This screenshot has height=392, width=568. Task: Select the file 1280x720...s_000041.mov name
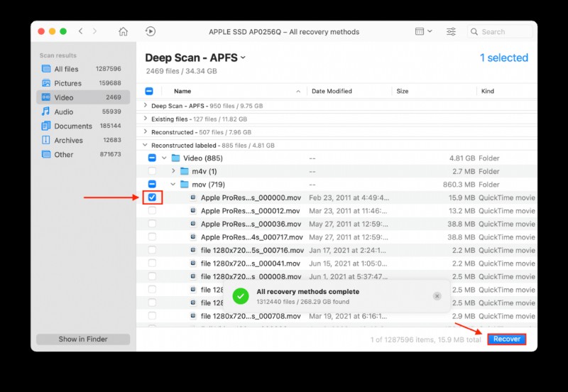251,263
